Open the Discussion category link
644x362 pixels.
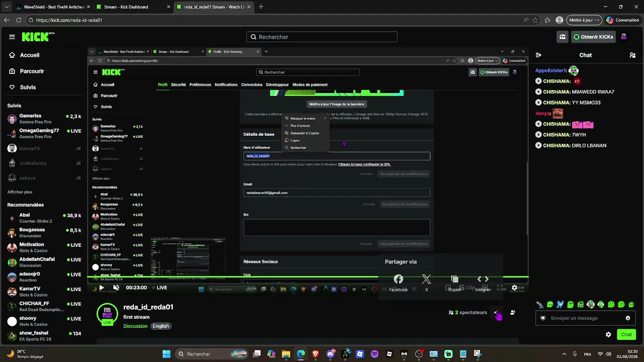(x=135, y=326)
